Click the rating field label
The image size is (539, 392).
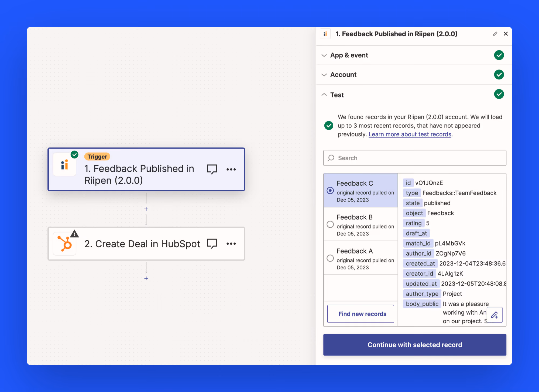click(414, 223)
